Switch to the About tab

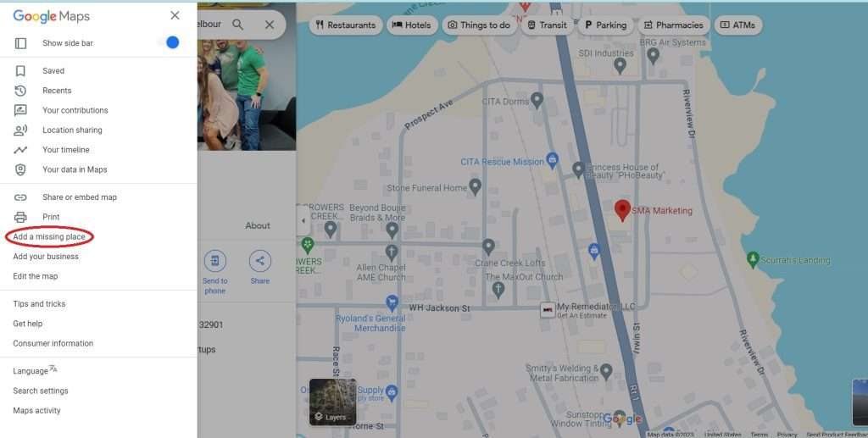258,225
